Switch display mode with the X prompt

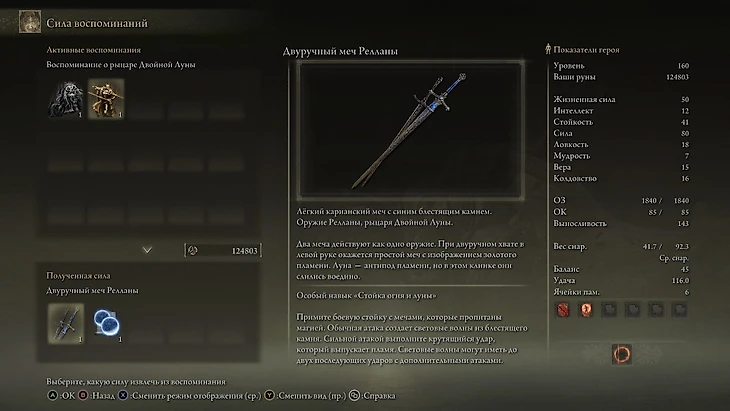pos(189,396)
